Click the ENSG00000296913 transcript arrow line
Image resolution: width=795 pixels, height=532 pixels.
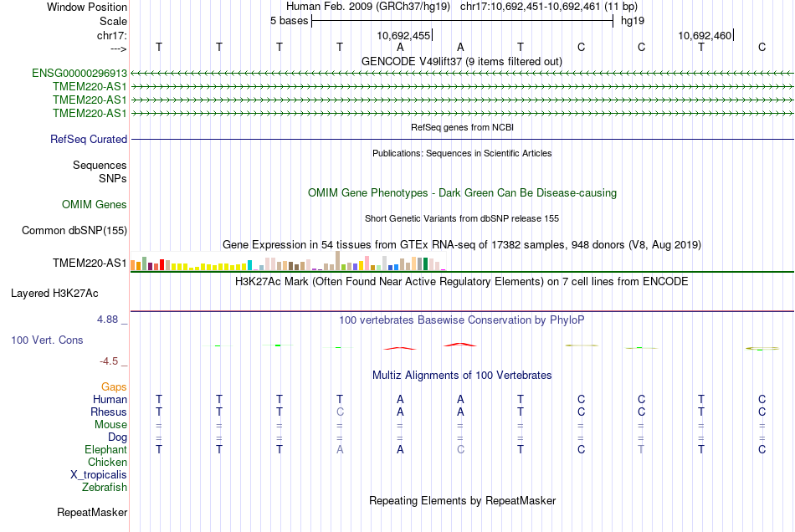click(463, 74)
